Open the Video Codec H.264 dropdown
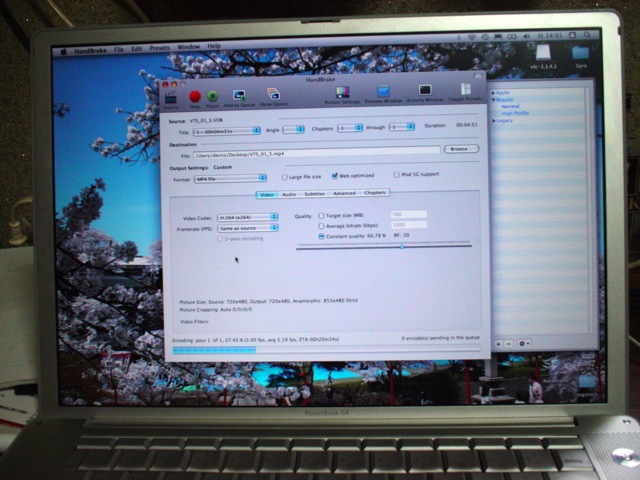 point(248,217)
